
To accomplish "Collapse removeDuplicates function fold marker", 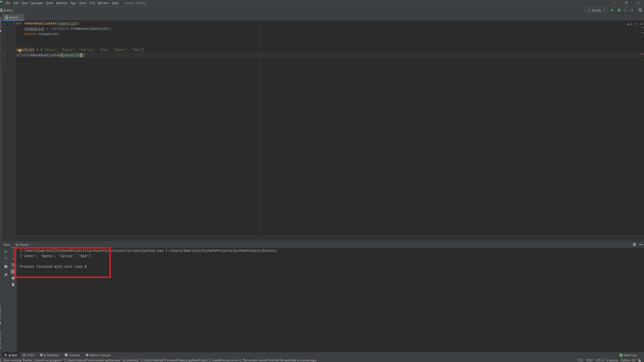I will (x=15, y=23).
